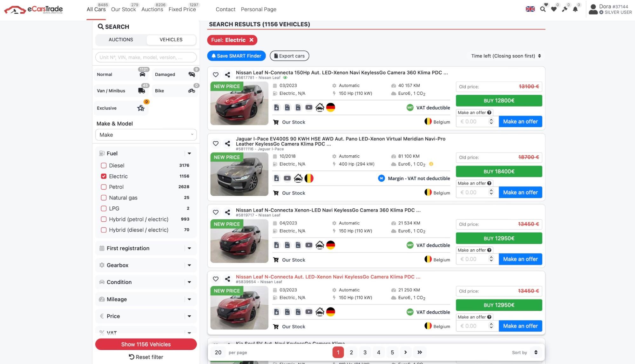Viewport: 635px width, 364px height.
Task: Click the unit/VIN search input field
Action: tap(146, 57)
